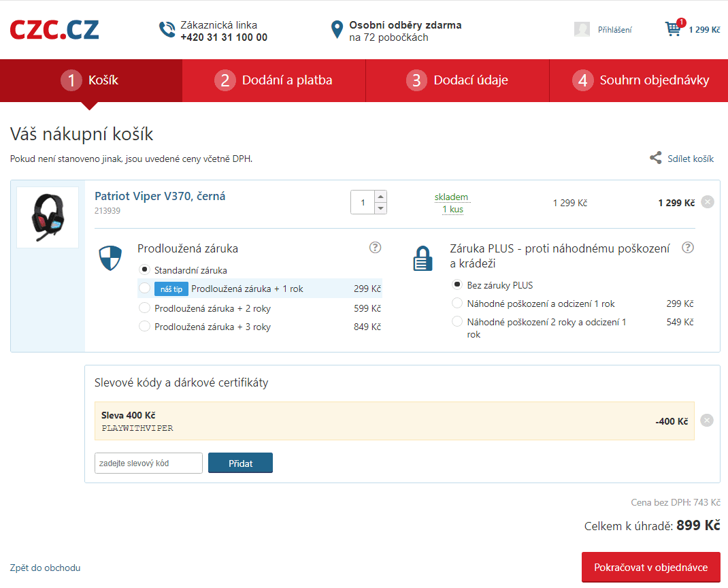Screen dimensions: 728x588
Task: Go to step 1 Košík
Action: pyautogui.click(x=91, y=80)
